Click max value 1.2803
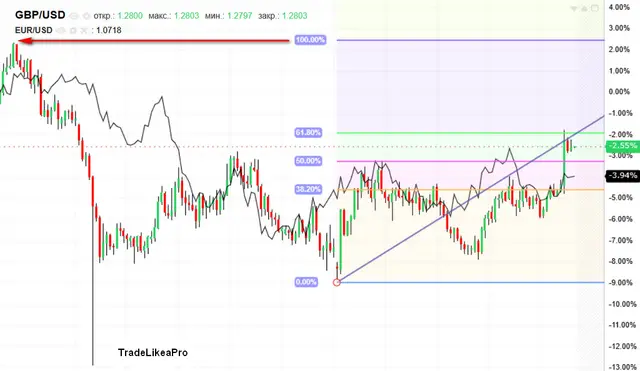640x371 pixels. click(187, 16)
